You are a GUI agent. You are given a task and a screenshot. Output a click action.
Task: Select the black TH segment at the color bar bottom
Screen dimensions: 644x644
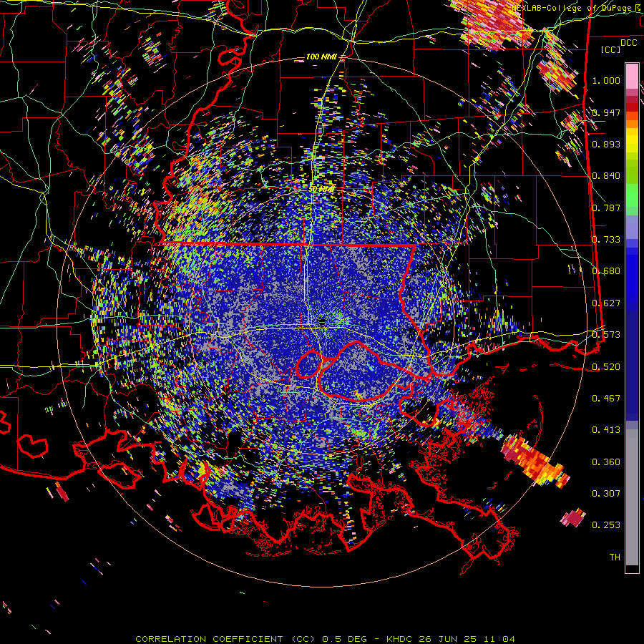tap(632, 569)
